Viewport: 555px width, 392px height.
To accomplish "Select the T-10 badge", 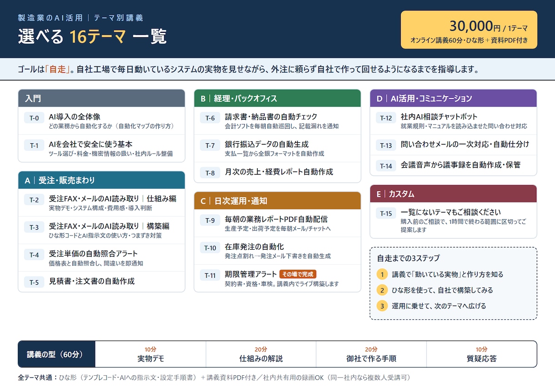I will tap(210, 248).
